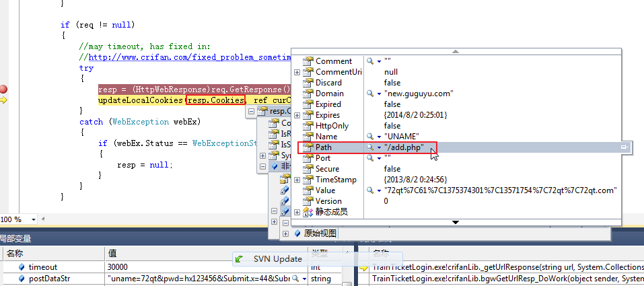Expand the TimeStamp property
Viewport: 644px width, 286px height.
297,180
